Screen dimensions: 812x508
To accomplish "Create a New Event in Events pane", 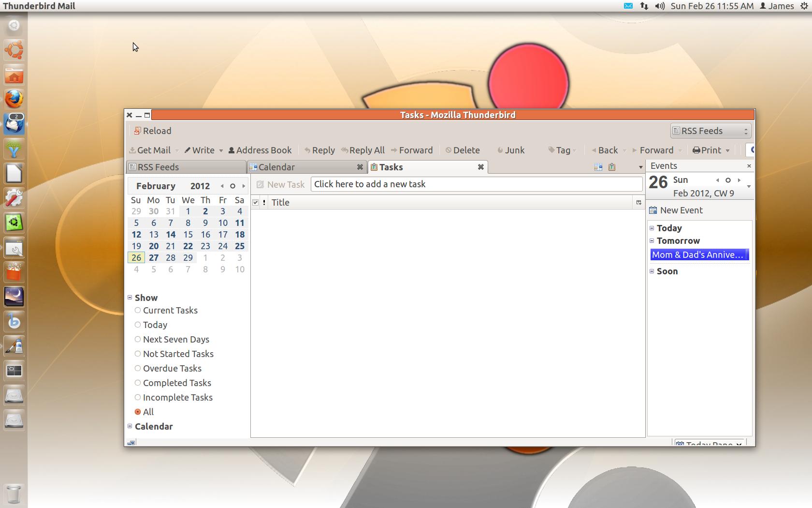I will click(x=676, y=210).
